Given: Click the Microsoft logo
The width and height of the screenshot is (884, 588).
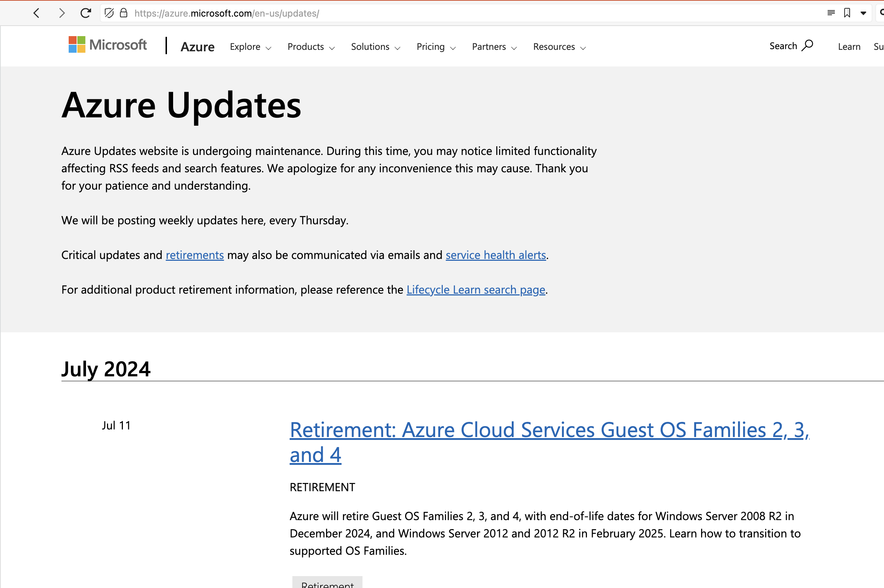Looking at the screenshot, I should click(x=107, y=45).
